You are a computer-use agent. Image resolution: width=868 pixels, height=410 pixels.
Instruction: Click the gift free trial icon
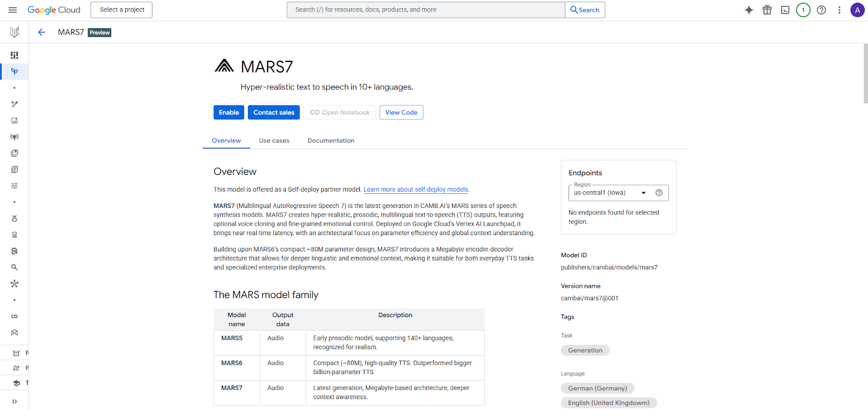[767, 10]
